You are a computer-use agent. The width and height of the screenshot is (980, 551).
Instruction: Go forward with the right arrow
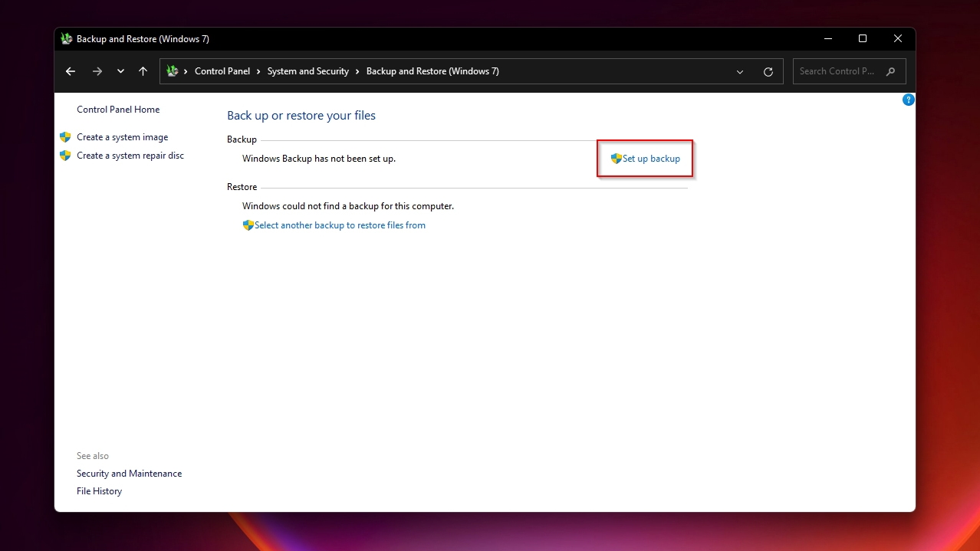pyautogui.click(x=97, y=71)
